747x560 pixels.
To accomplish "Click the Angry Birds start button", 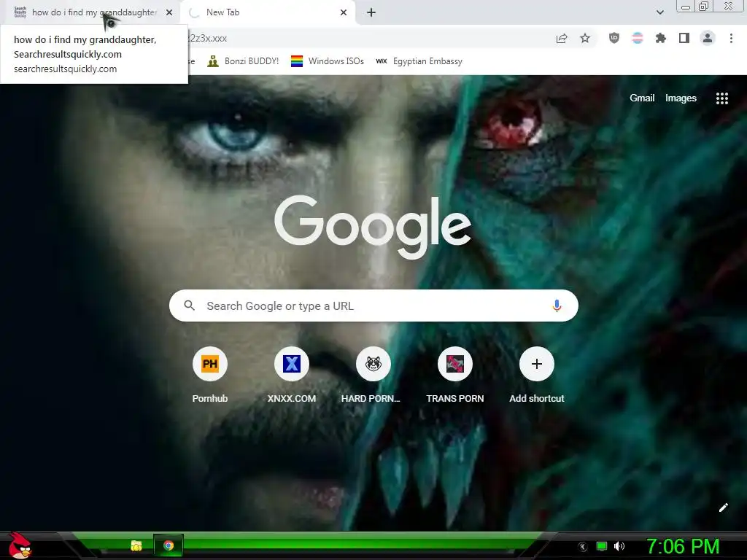I will click(x=19, y=545).
